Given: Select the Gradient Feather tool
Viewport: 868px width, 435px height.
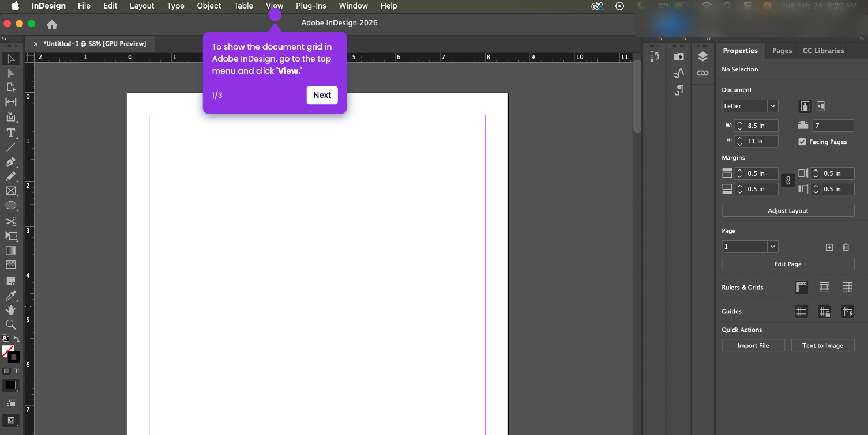Looking at the screenshot, I should click(11, 265).
